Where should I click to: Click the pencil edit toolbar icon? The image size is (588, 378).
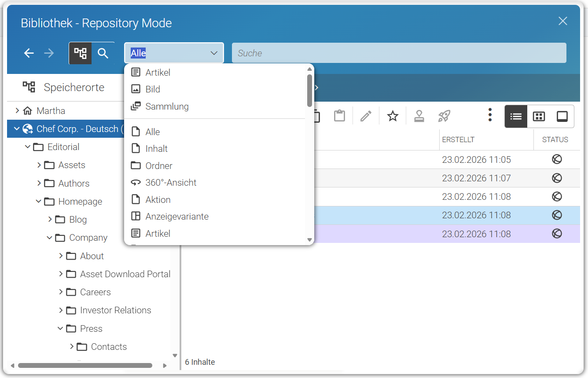pos(366,116)
